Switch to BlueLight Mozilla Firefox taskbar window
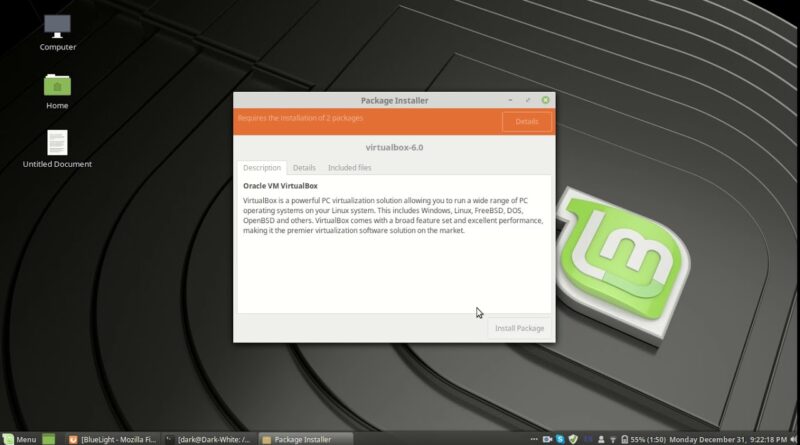 point(113,439)
